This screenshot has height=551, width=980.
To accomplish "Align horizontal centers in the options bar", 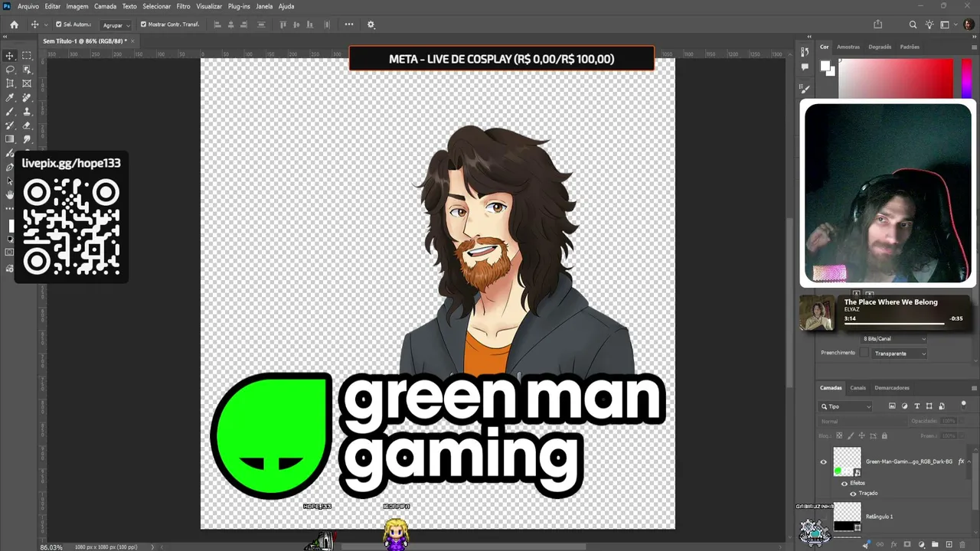I will (232, 24).
